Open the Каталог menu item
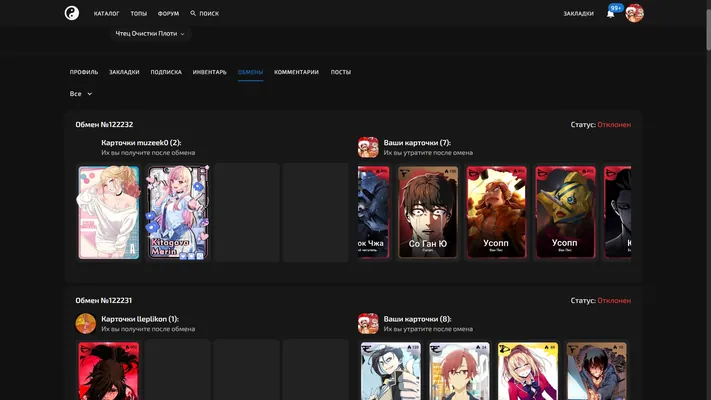 (x=107, y=14)
